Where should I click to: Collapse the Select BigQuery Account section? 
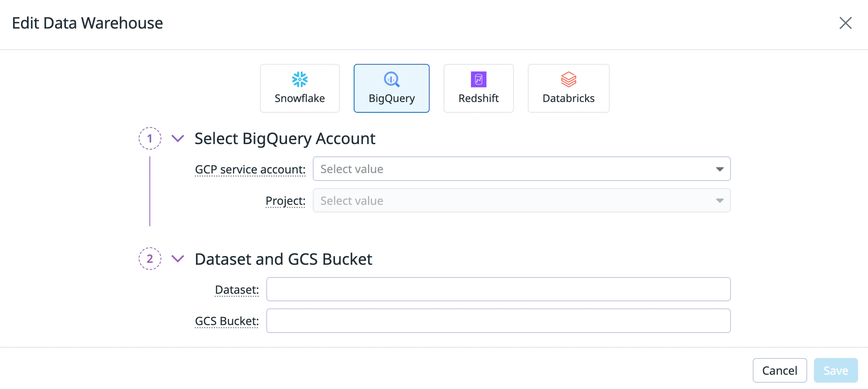coord(178,139)
